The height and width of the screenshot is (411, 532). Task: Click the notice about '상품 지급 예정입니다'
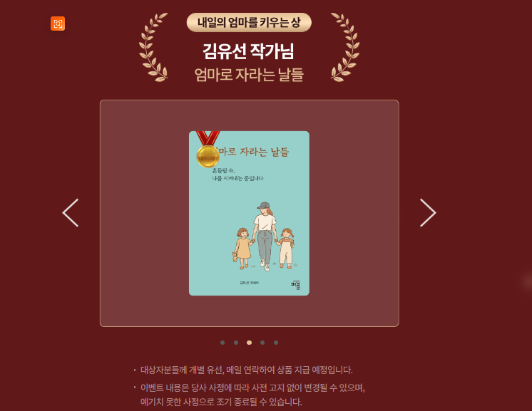click(x=246, y=370)
